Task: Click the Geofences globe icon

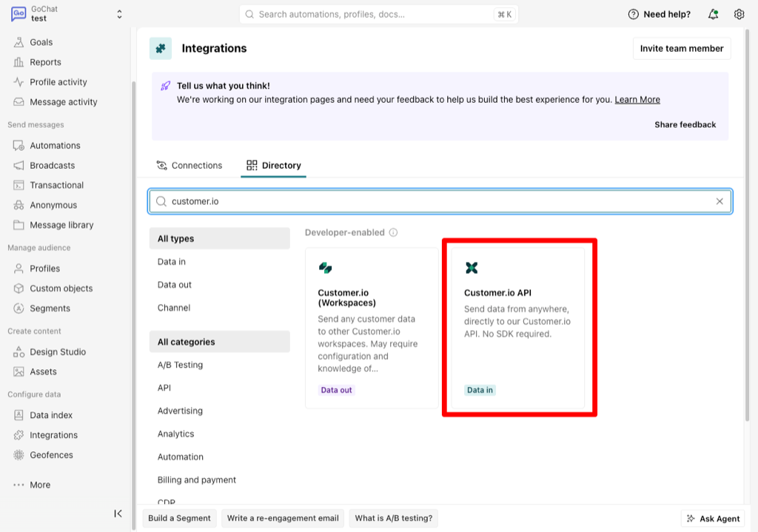Action: [x=19, y=455]
